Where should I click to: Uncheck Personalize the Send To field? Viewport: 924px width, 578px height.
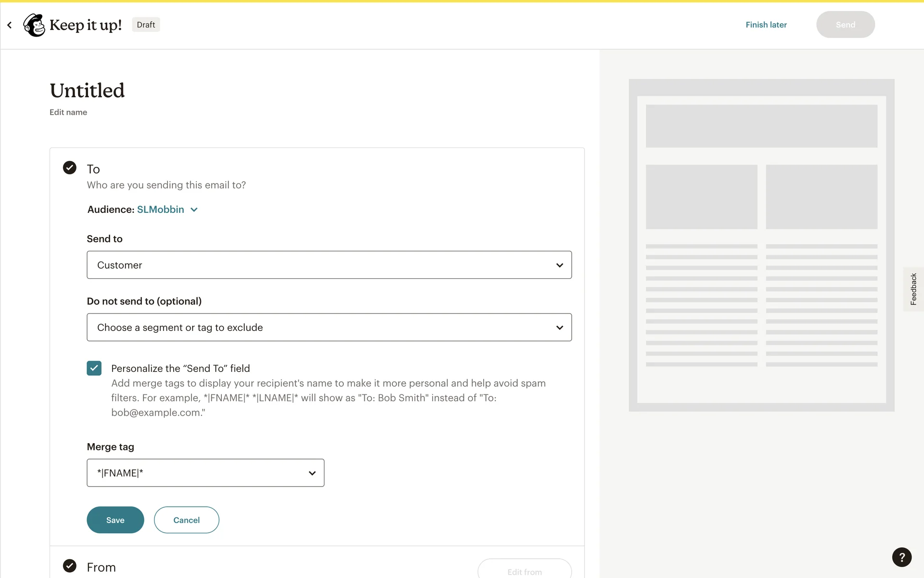point(94,368)
